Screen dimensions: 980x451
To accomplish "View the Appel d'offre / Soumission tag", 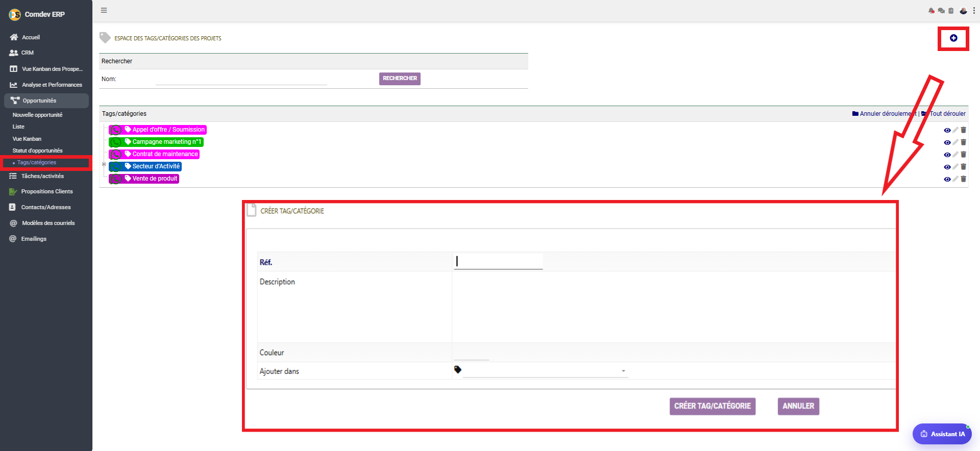I will pyautogui.click(x=947, y=130).
